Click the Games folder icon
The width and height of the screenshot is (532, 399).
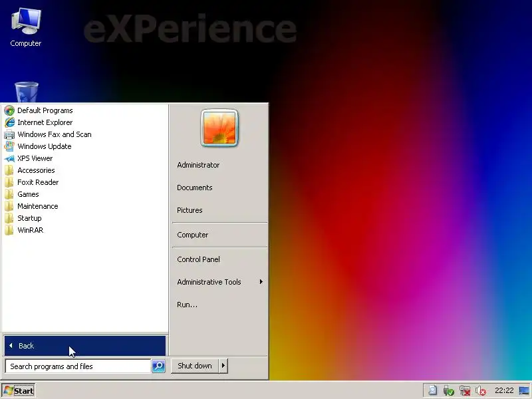point(9,194)
